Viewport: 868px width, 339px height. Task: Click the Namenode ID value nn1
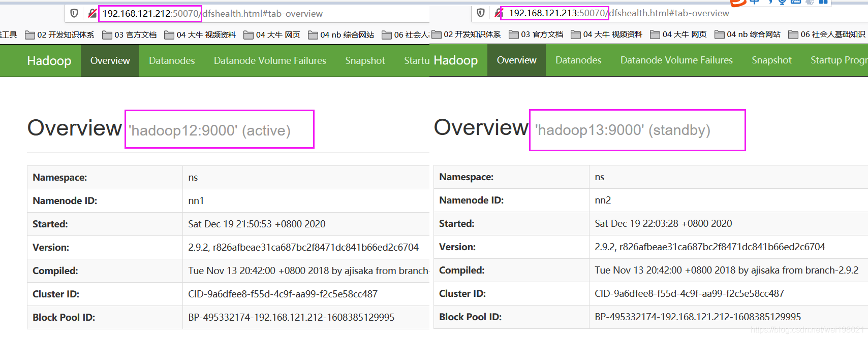[196, 201]
